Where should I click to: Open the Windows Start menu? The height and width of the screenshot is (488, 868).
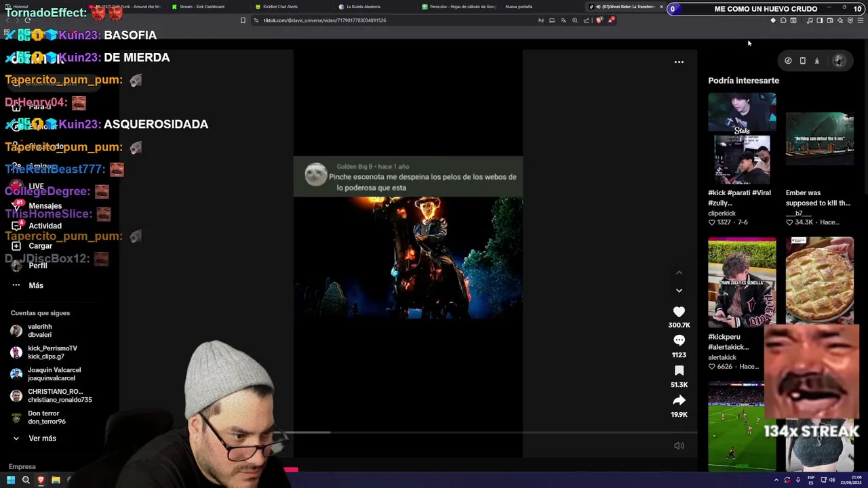click(11, 480)
